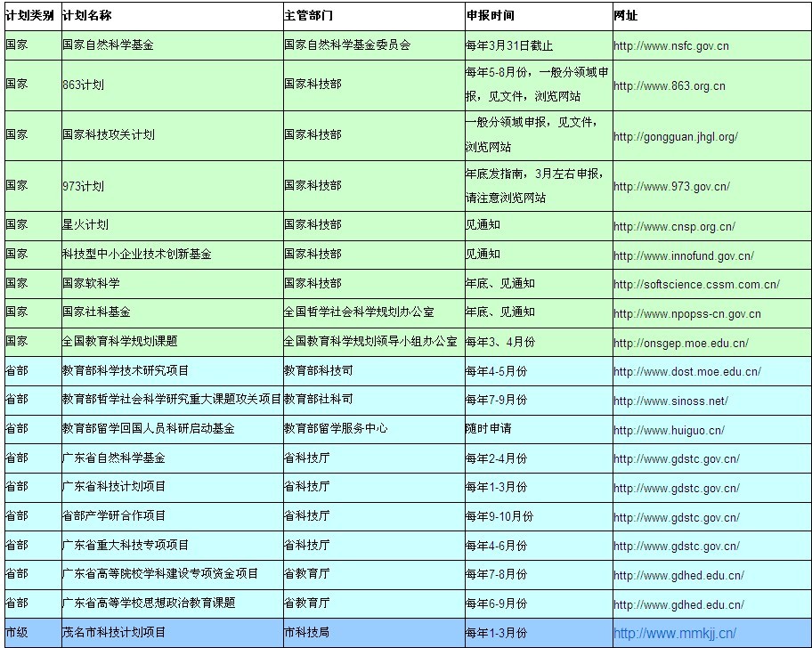This screenshot has height=648, width=812.
Task: Click the 全国教育科学规划课题 cell
Action: (173, 342)
